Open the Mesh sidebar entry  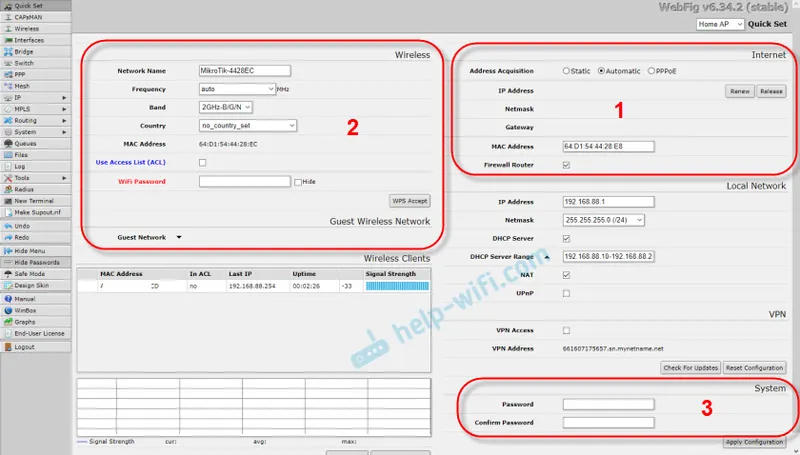pos(36,86)
